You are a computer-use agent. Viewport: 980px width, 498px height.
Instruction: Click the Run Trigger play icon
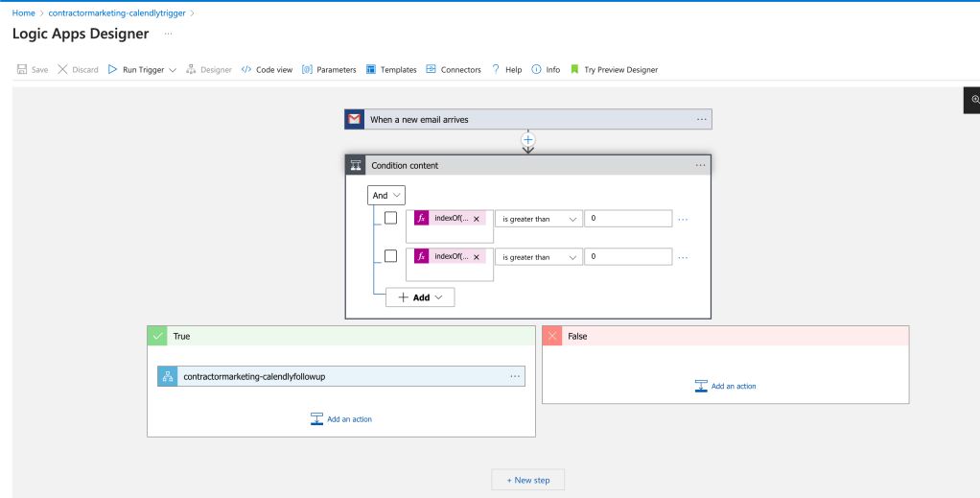point(112,69)
